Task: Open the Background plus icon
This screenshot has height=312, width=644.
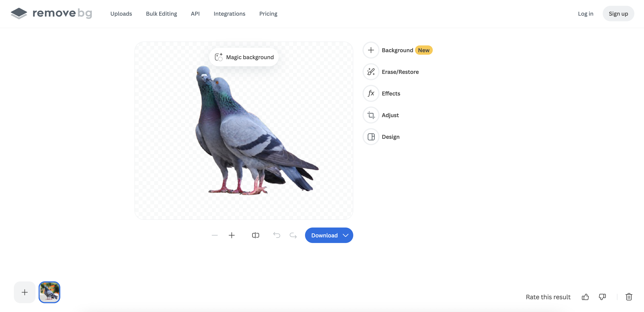Action: tap(371, 50)
